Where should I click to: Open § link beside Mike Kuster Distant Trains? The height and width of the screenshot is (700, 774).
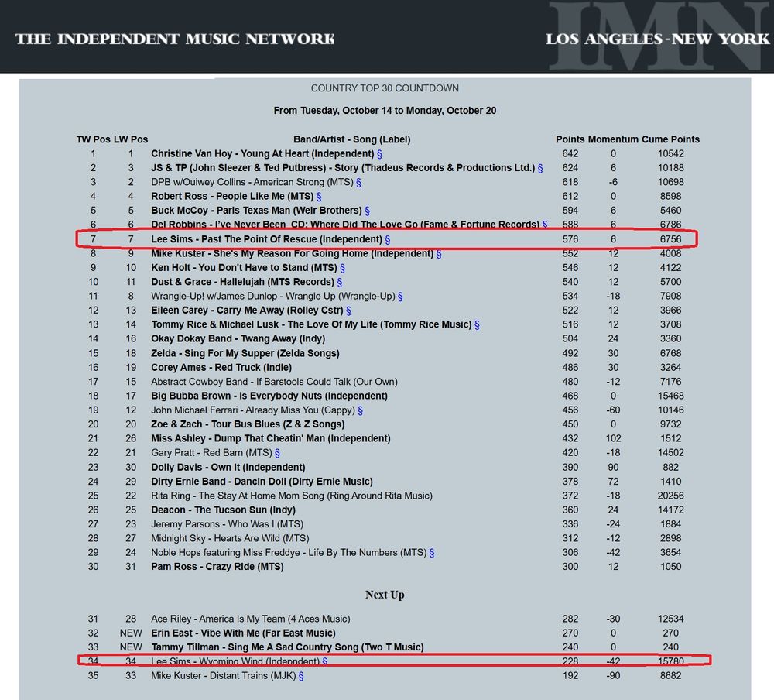[x=301, y=676]
